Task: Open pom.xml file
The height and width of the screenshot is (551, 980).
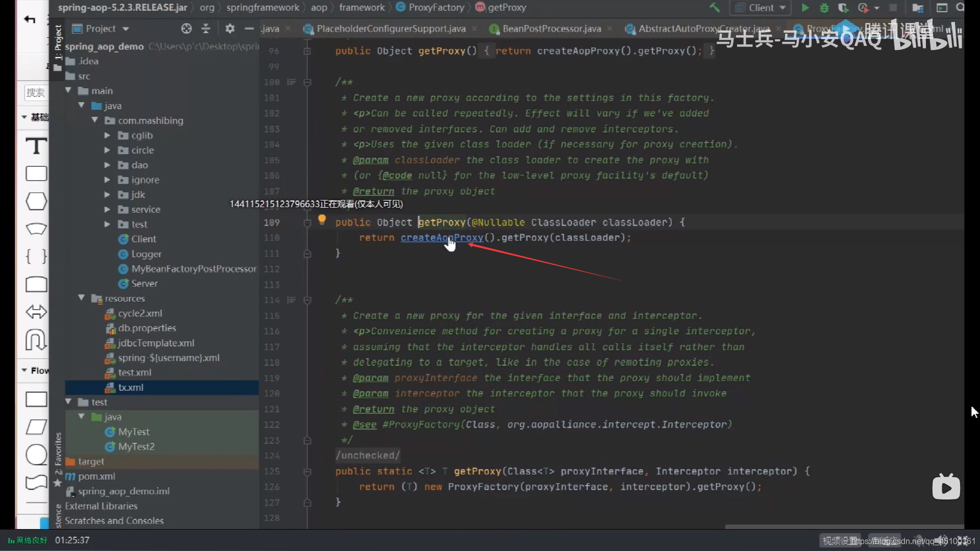Action: pyautogui.click(x=96, y=476)
